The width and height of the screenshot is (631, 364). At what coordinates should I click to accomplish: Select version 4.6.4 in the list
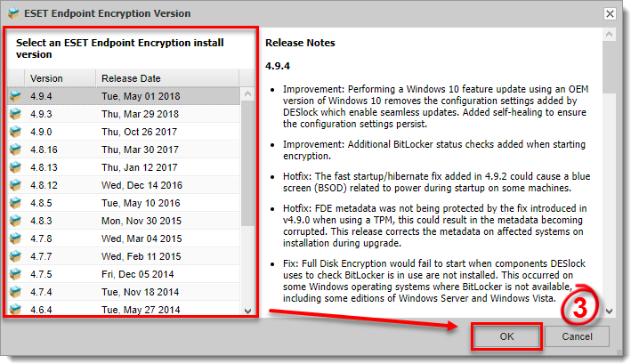click(x=124, y=309)
